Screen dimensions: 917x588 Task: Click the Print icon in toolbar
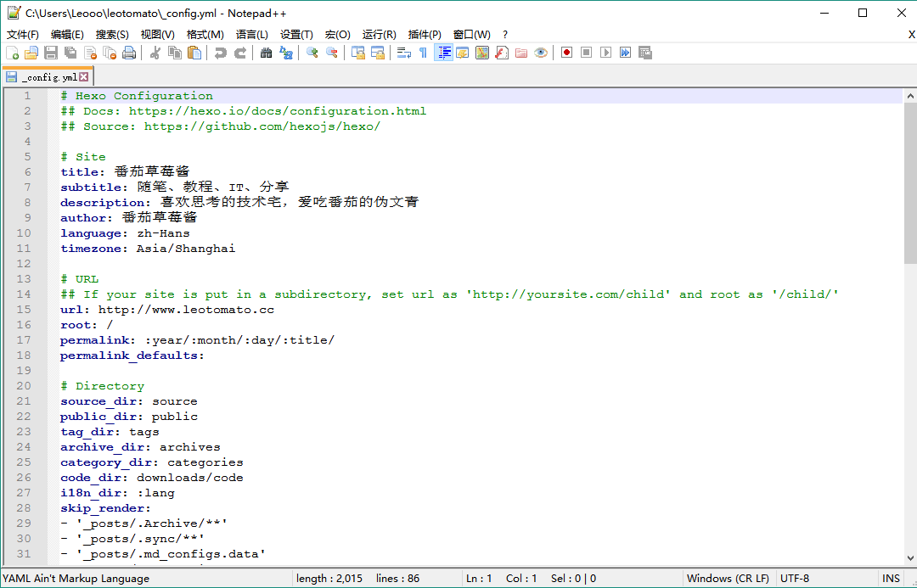pyautogui.click(x=129, y=53)
